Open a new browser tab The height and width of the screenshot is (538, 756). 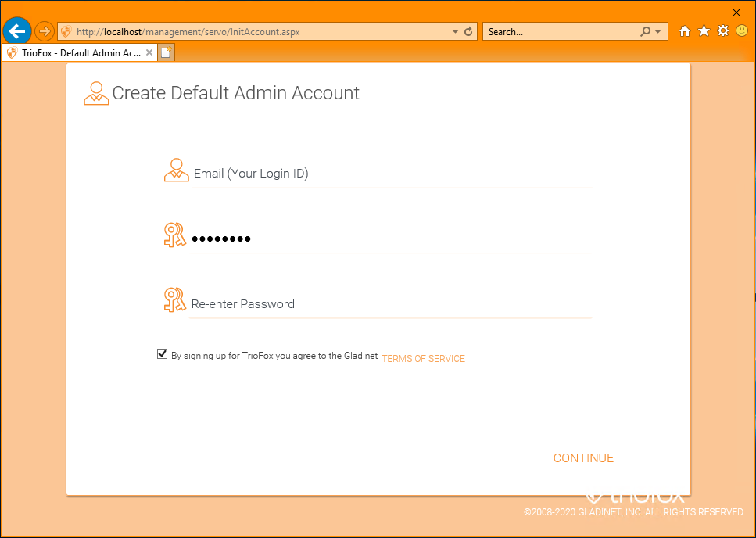pos(166,52)
